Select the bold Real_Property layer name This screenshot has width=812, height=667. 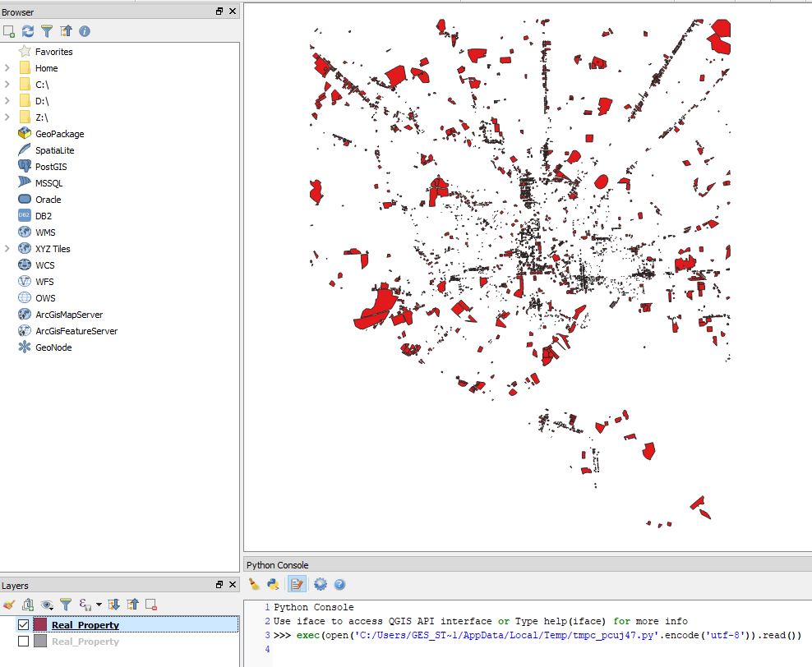tap(85, 624)
